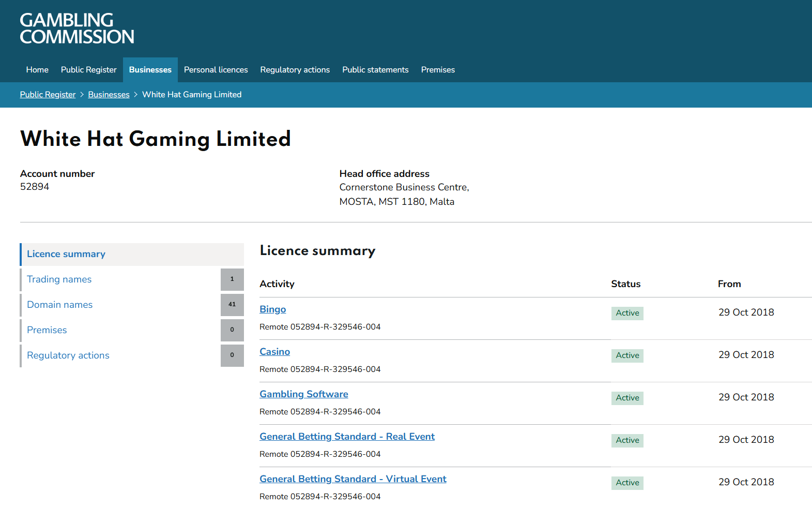
Task: Select Licence summary in the side menu
Action: (x=132, y=254)
